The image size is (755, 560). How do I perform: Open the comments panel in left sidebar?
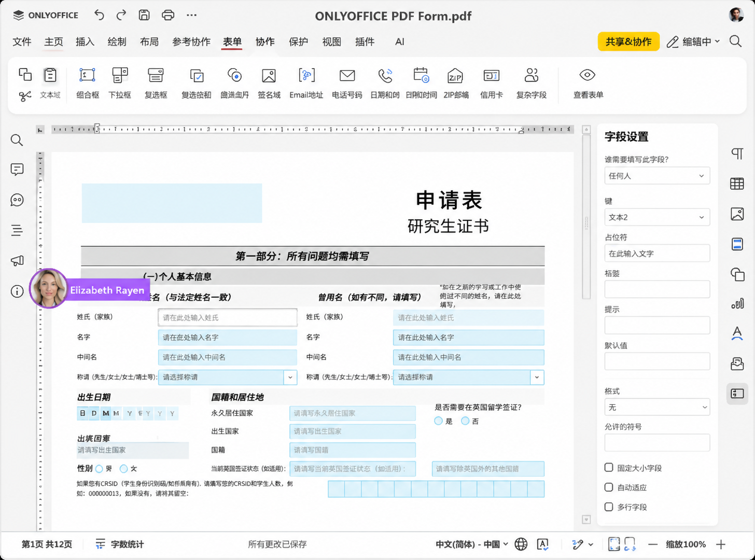coord(17,170)
